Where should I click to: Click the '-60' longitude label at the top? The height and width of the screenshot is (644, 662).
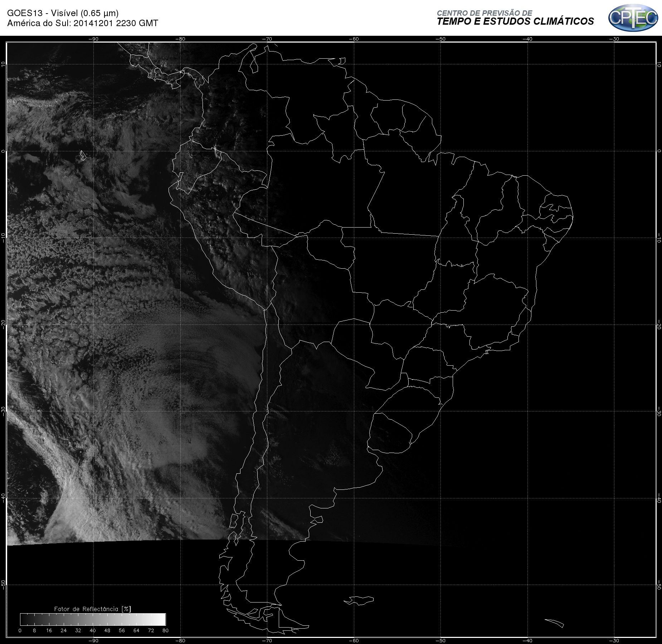[354, 39]
